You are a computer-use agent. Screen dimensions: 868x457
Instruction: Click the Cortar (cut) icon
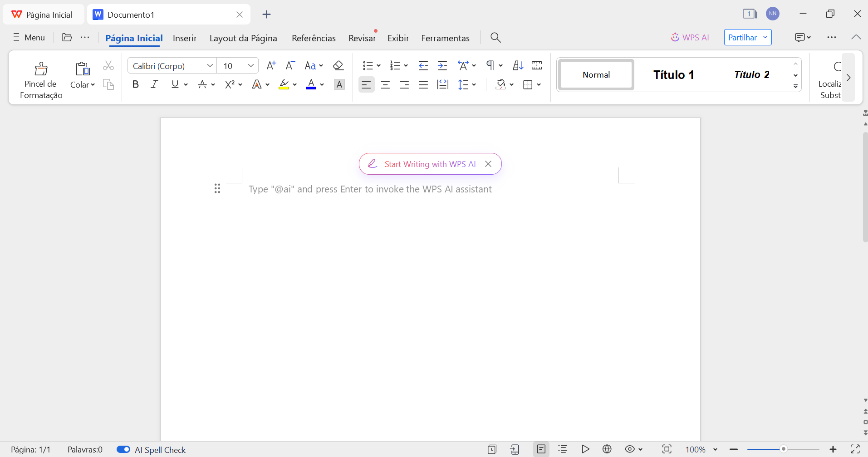[x=108, y=65]
